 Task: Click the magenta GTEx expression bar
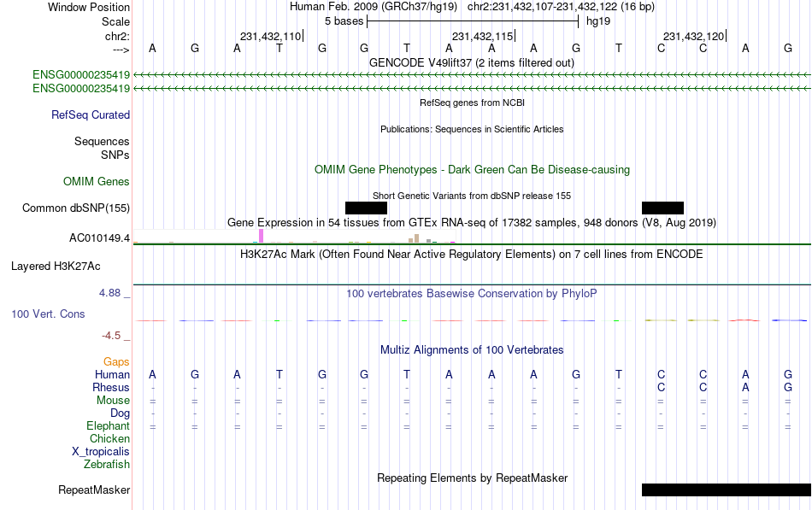(262, 236)
